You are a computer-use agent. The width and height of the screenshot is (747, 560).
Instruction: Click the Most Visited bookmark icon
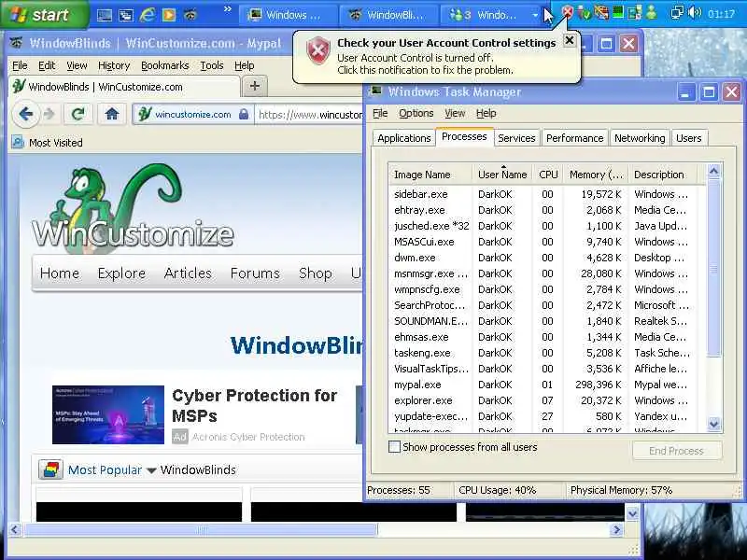click(x=18, y=143)
